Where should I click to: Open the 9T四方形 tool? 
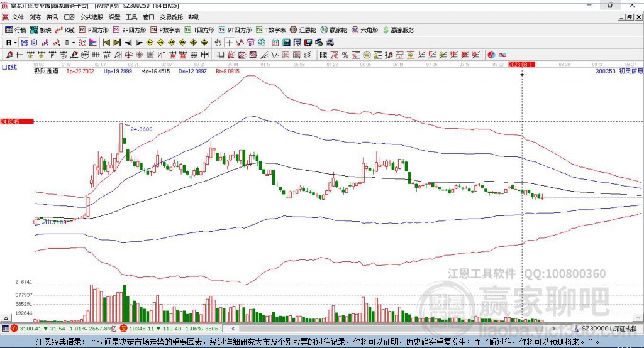(235, 30)
